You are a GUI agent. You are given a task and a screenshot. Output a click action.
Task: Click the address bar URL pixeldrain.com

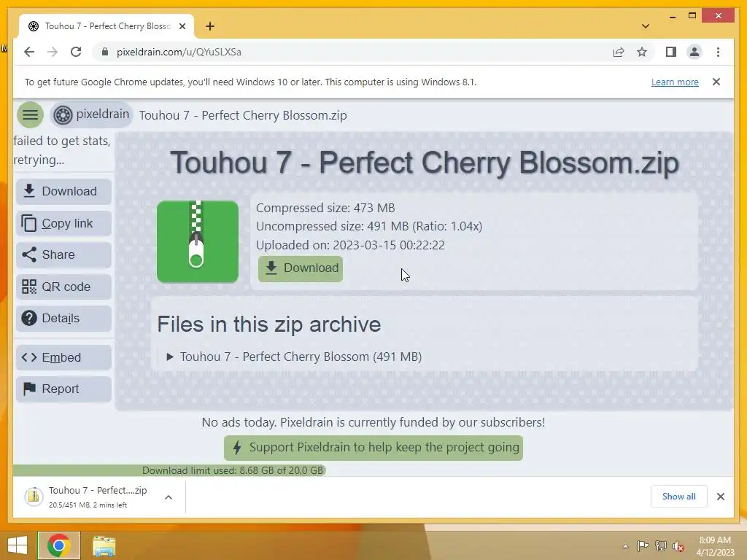coord(179,52)
